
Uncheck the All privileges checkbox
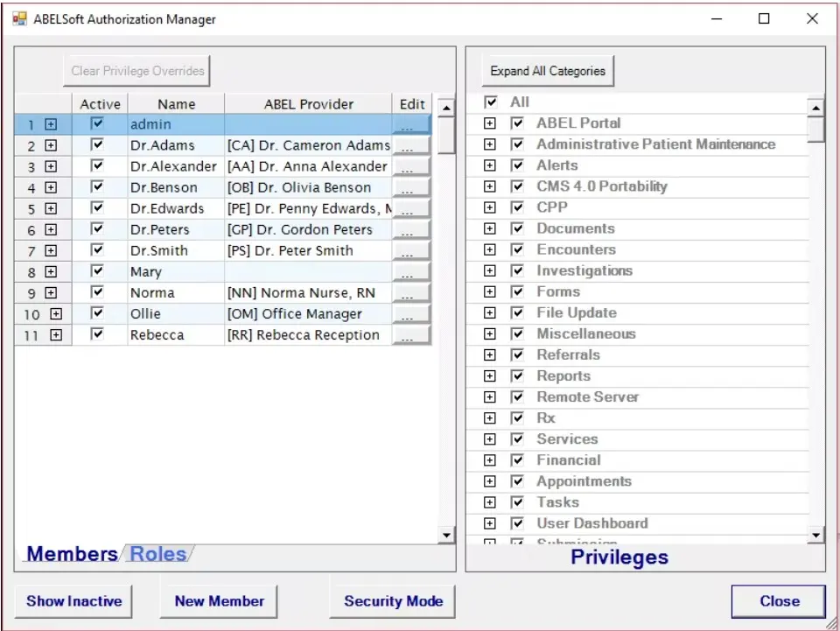coord(490,102)
